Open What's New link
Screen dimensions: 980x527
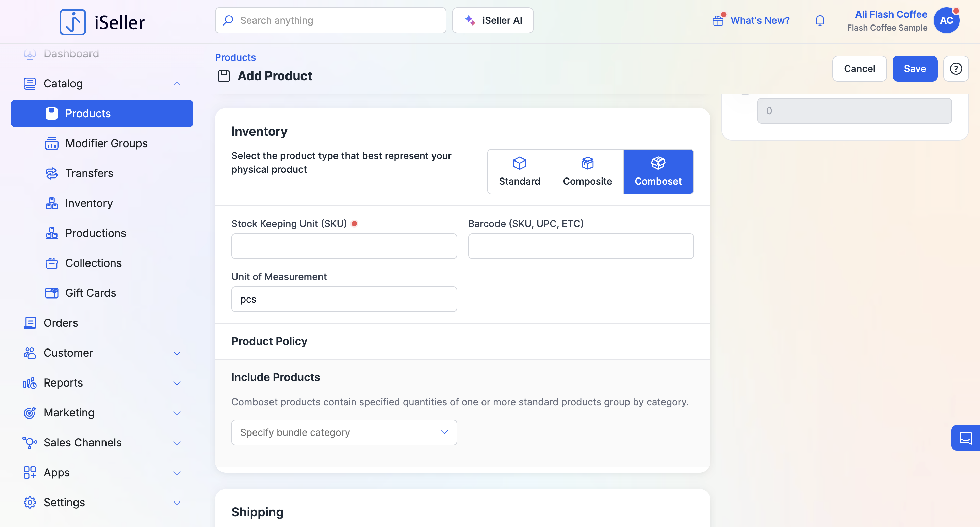(x=760, y=20)
